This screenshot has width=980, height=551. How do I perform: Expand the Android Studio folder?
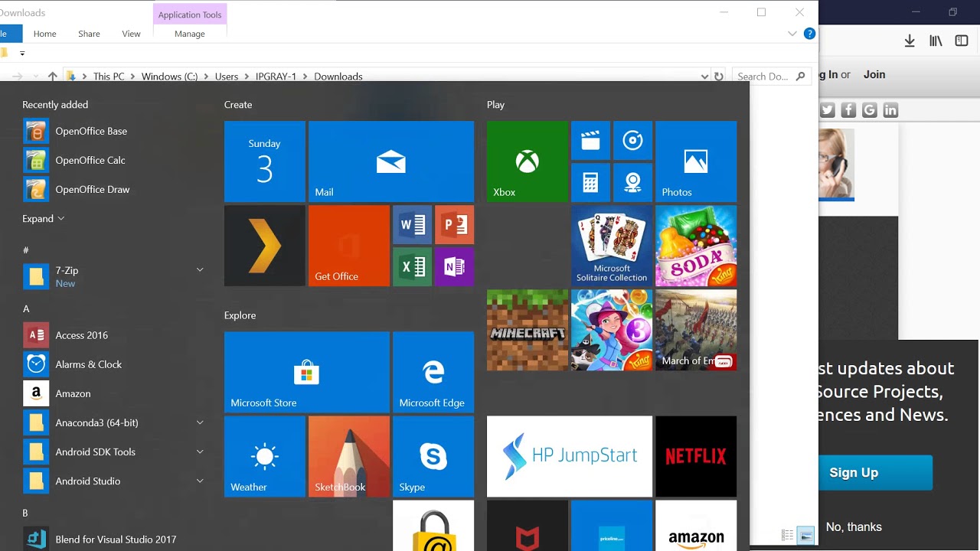point(200,481)
